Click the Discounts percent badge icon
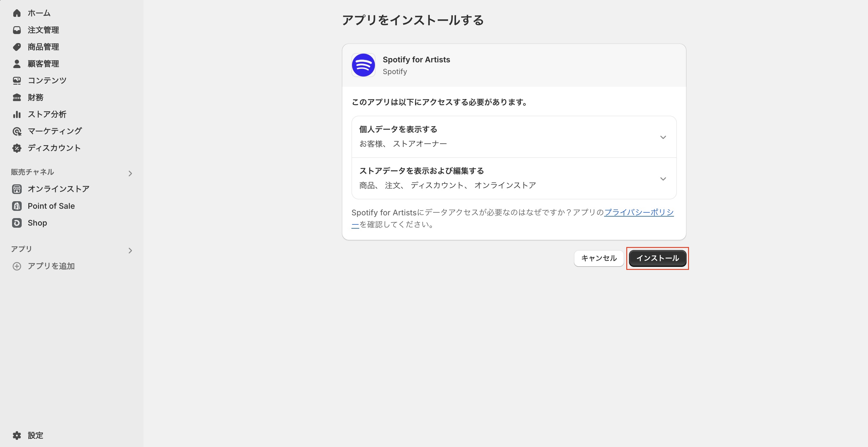 [x=17, y=148]
